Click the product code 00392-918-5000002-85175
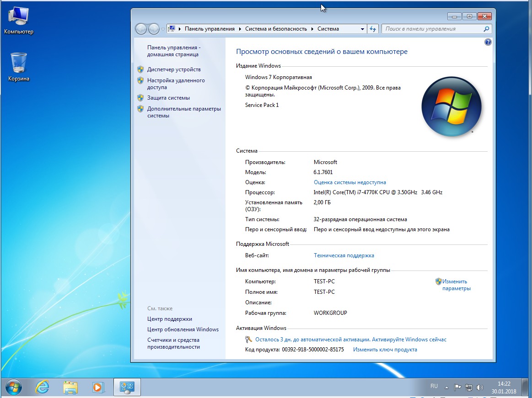This screenshot has width=532, height=398. click(313, 350)
